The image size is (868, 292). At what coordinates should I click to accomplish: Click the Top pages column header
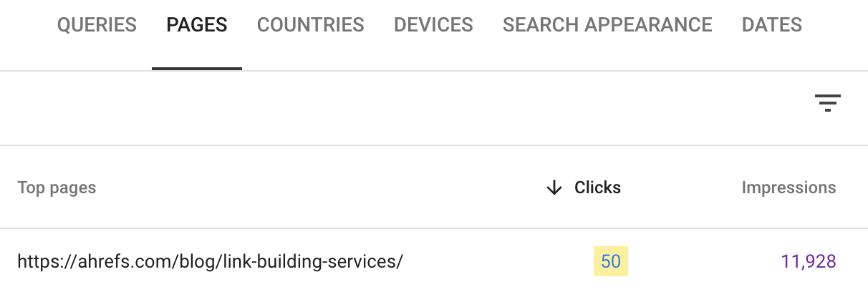[x=57, y=188]
